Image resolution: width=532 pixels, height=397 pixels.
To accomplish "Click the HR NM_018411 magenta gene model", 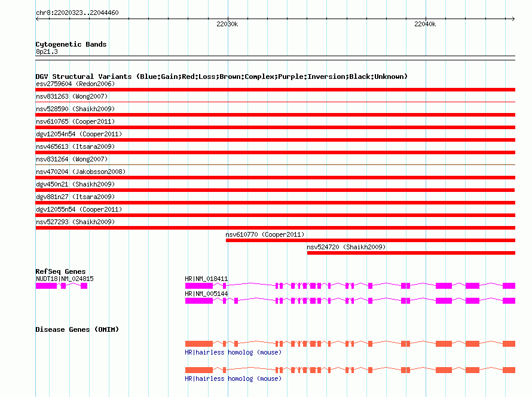I will pos(350,286).
